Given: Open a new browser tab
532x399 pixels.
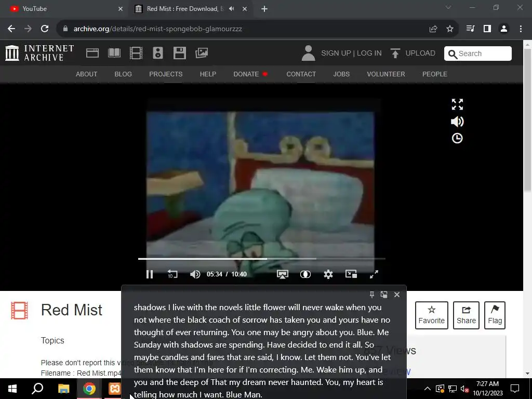Looking at the screenshot, I should pos(264,9).
